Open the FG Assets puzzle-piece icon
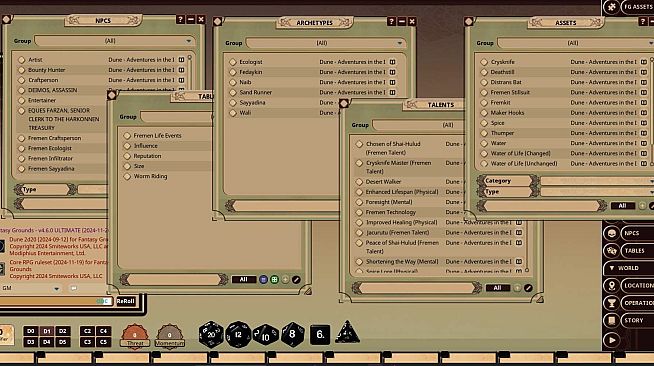 point(611,7)
